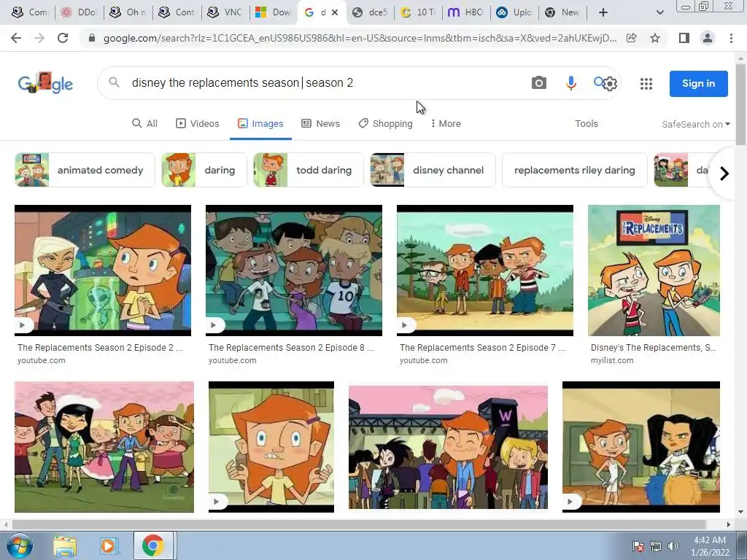
Task: Click the Sign in button
Action: tap(698, 83)
